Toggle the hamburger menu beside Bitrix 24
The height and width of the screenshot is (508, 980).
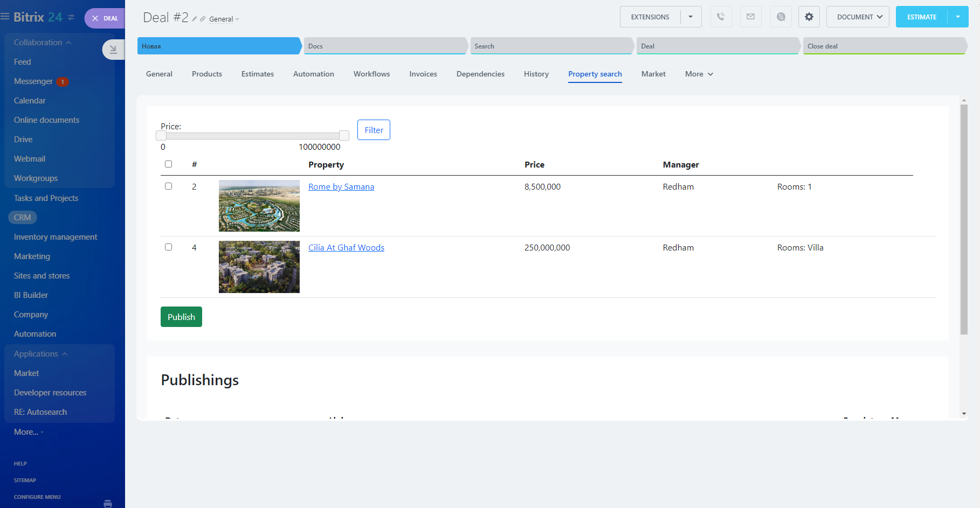[x=5, y=17]
